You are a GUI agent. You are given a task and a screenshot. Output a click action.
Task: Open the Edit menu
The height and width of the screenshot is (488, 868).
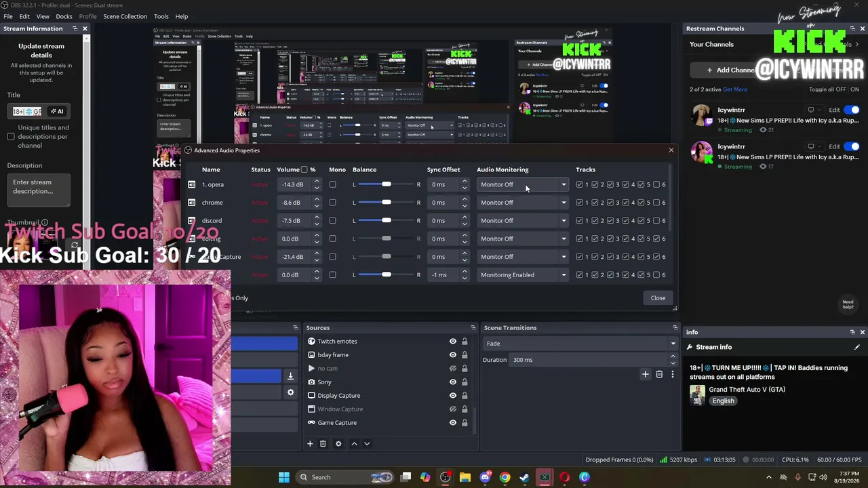[x=24, y=16]
